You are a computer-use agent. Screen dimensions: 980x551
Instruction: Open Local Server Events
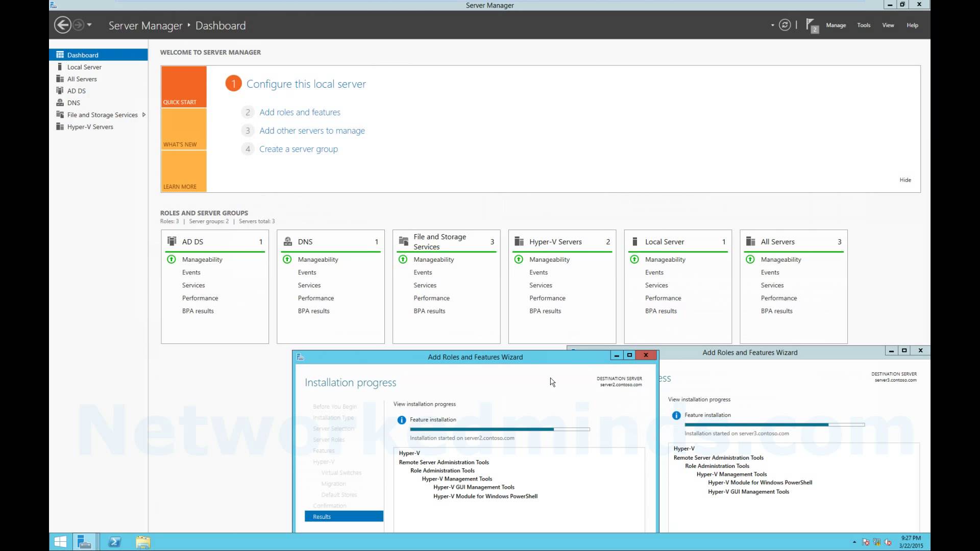(654, 272)
